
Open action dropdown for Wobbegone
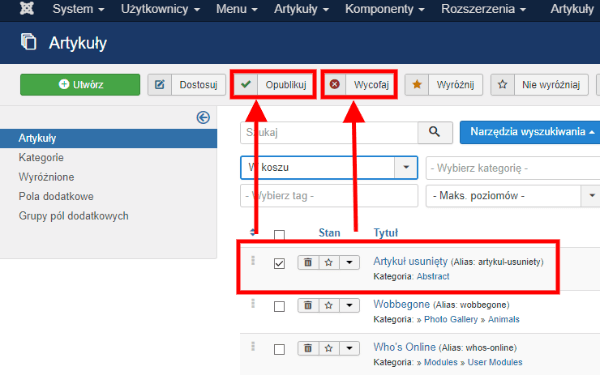[x=349, y=305]
